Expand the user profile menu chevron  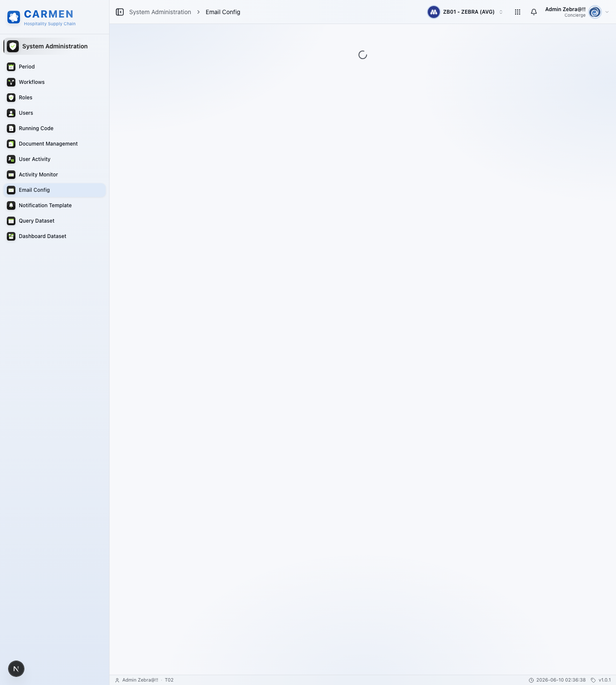point(607,12)
